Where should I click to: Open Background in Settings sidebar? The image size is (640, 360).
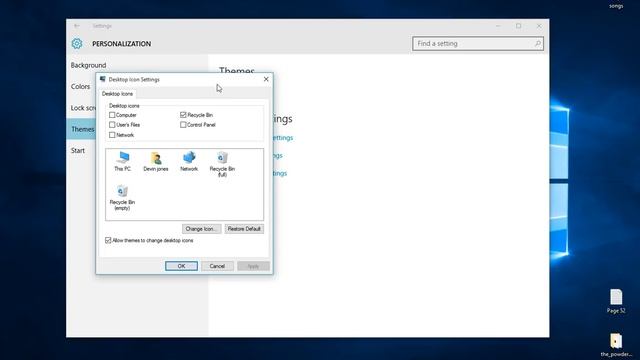coord(88,65)
